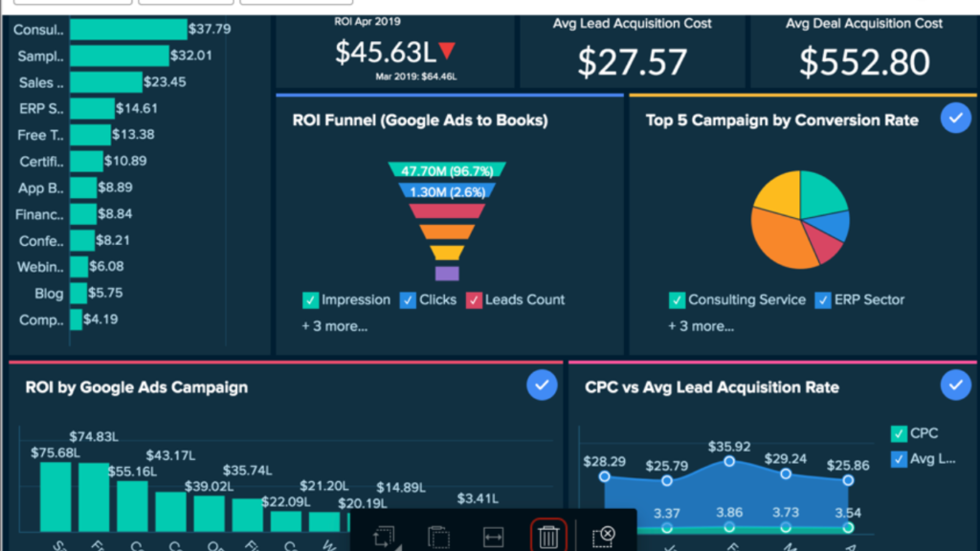The width and height of the screenshot is (980, 551).
Task: Uncheck the Impression legend checkbox
Action: point(311,300)
